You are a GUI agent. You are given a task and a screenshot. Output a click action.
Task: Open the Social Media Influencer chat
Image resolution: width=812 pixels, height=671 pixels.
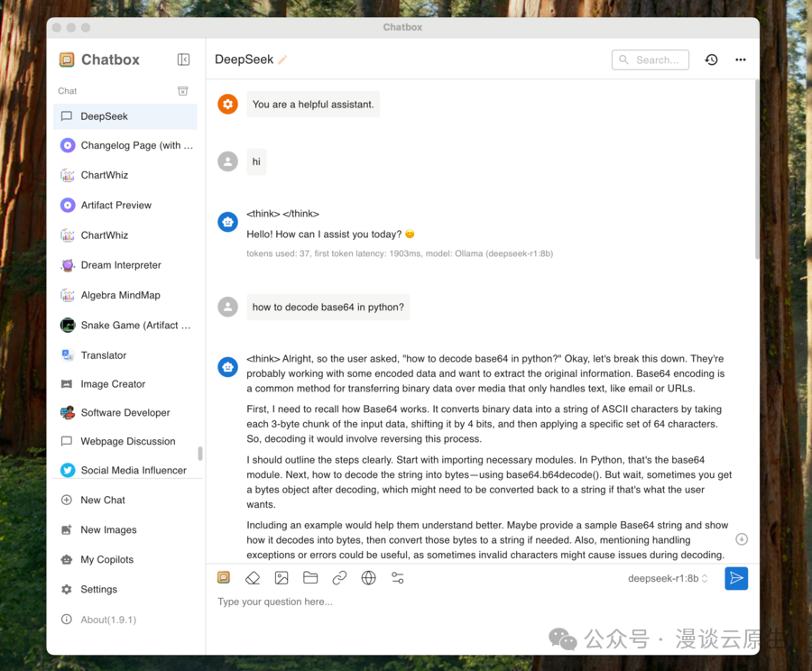pyautogui.click(x=125, y=470)
